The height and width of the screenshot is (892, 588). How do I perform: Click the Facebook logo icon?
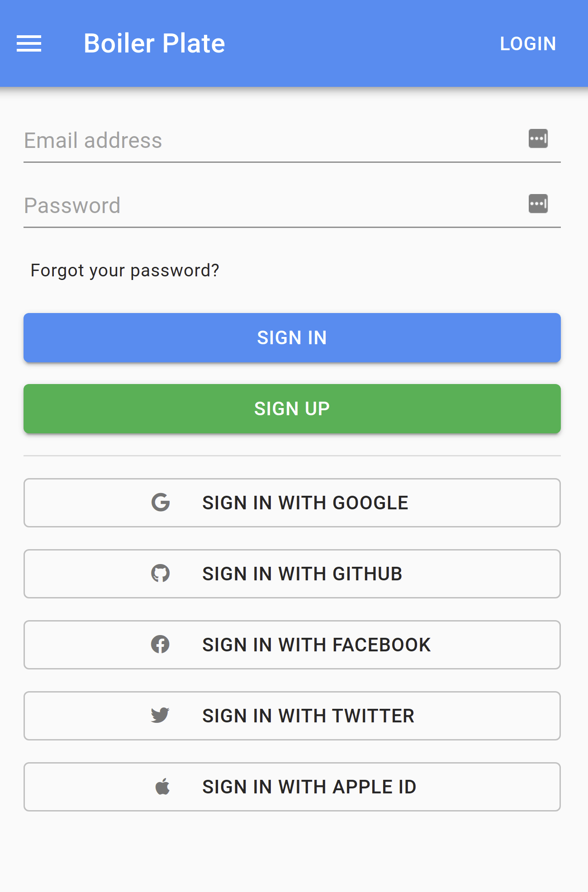click(161, 645)
